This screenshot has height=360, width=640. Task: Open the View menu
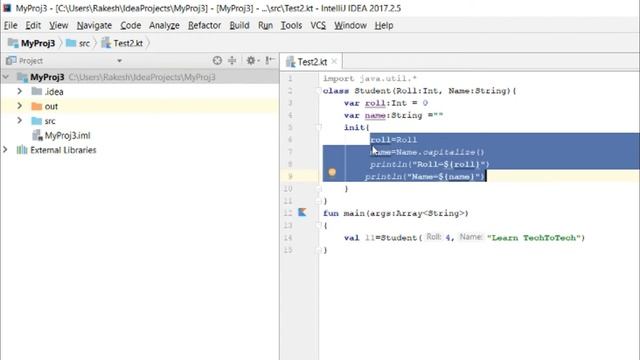coord(58,25)
